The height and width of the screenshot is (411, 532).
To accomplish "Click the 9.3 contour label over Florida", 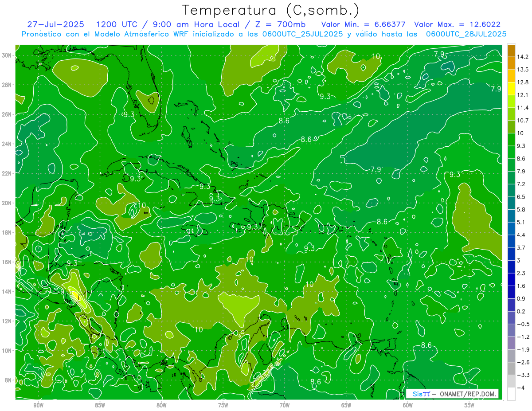I will point(129,114).
